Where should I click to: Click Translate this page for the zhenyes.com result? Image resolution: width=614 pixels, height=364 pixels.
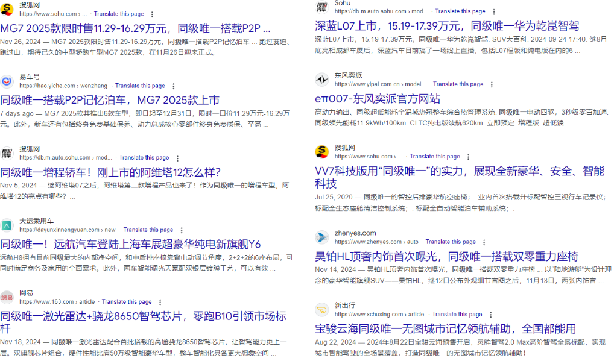pos(451,242)
